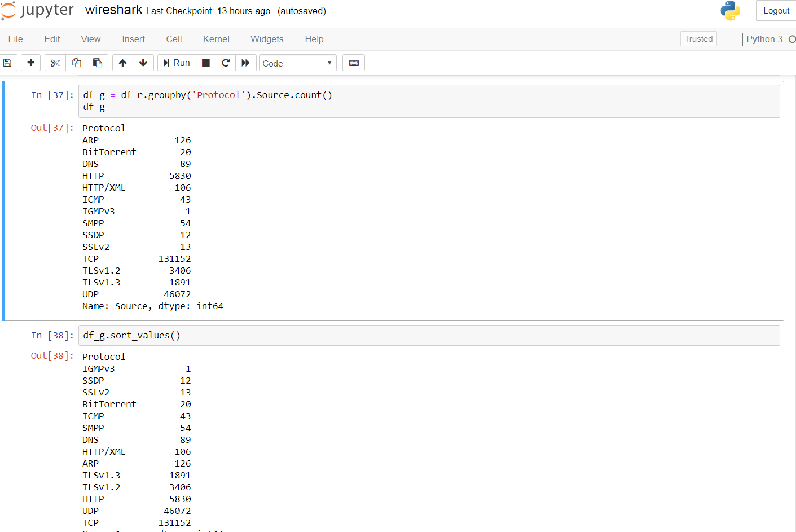Move selected cell down with arrow icon
This screenshot has width=796, height=532.
(x=143, y=63)
